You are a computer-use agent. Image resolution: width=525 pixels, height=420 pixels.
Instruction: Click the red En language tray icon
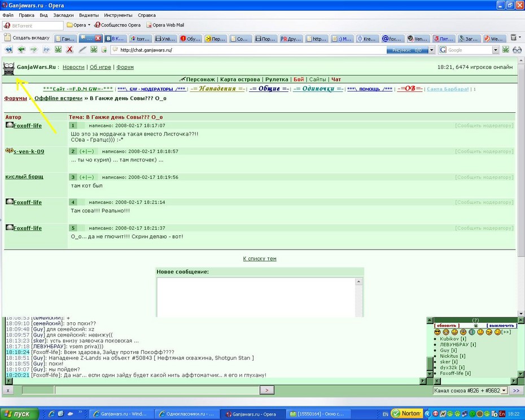(502, 414)
